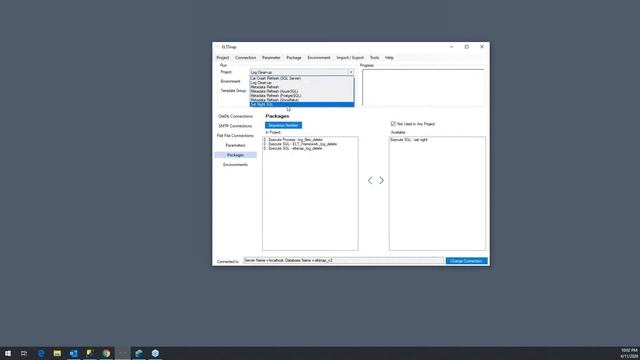The image size is (640, 360).
Task: Click inside the Progress output box
Action: (x=423, y=87)
